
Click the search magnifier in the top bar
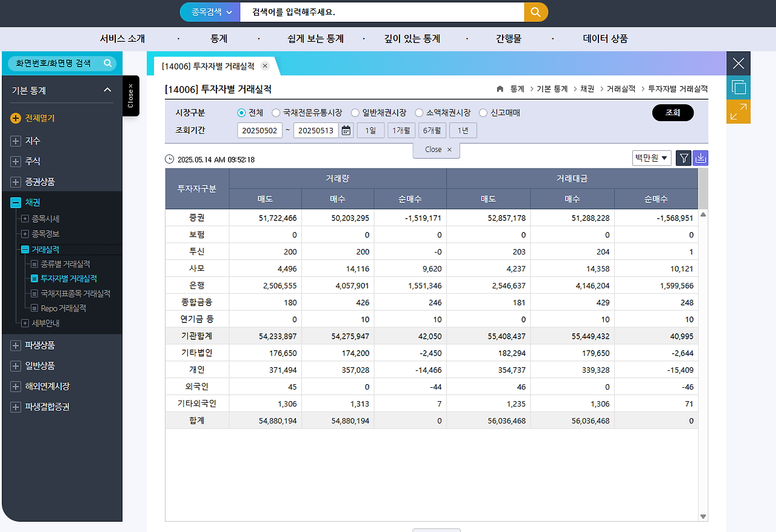click(535, 12)
